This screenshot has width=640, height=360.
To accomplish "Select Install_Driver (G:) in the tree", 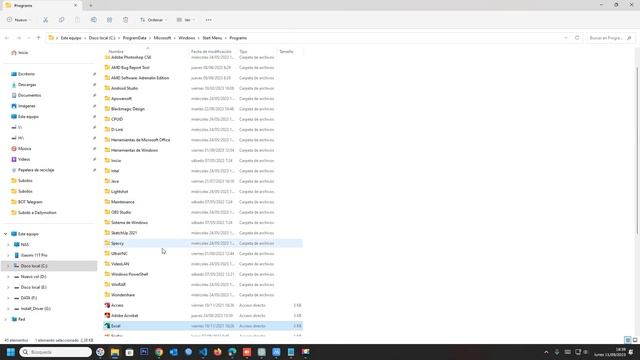I will (36, 309).
